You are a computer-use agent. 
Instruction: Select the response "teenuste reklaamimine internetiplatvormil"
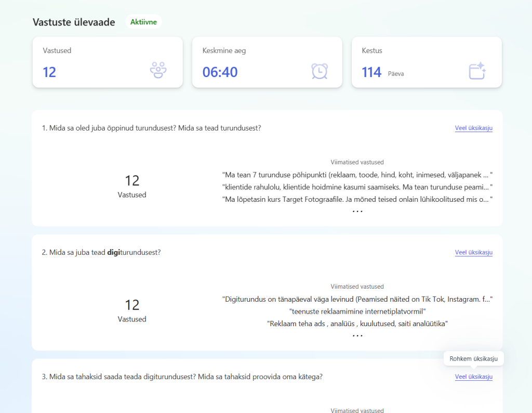click(x=357, y=312)
